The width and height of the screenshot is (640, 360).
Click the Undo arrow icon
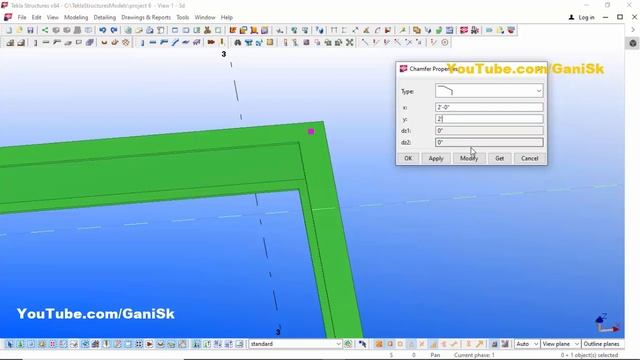[x=102, y=30]
